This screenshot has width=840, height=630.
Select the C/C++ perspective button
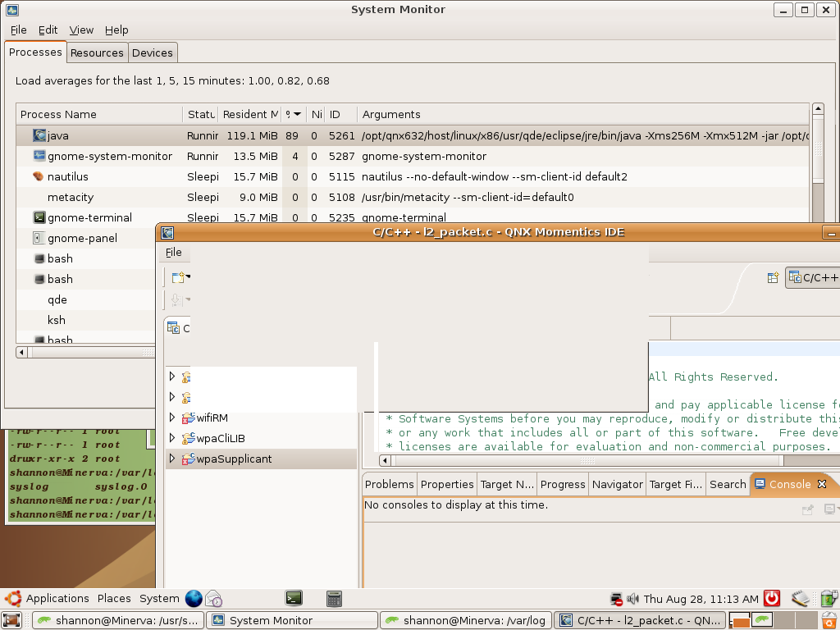(x=814, y=278)
